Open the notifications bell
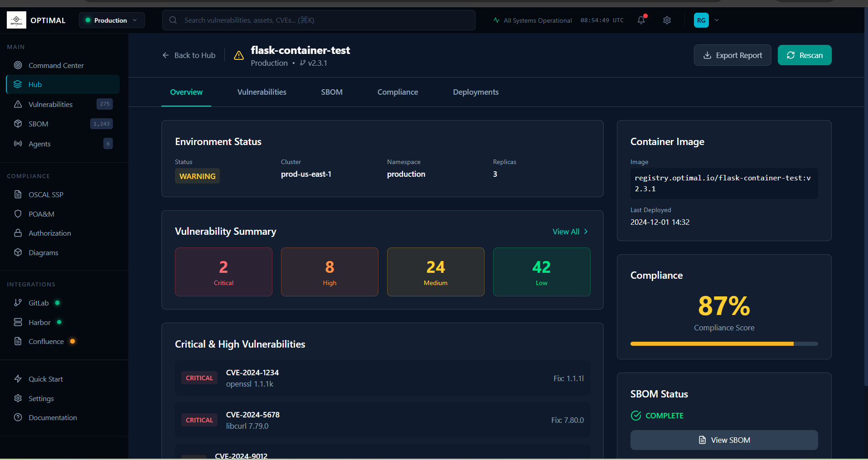868x460 pixels. pyautogui.click(x=640, y=20)
